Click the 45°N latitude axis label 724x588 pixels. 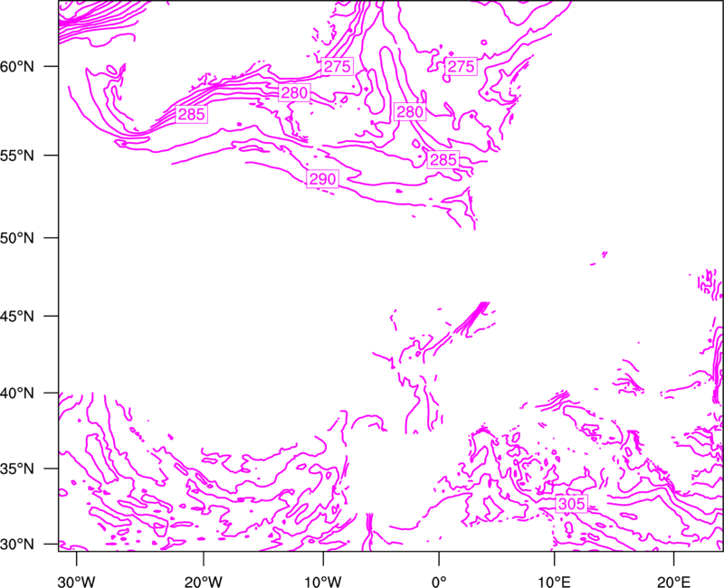[x=17, y=316]
